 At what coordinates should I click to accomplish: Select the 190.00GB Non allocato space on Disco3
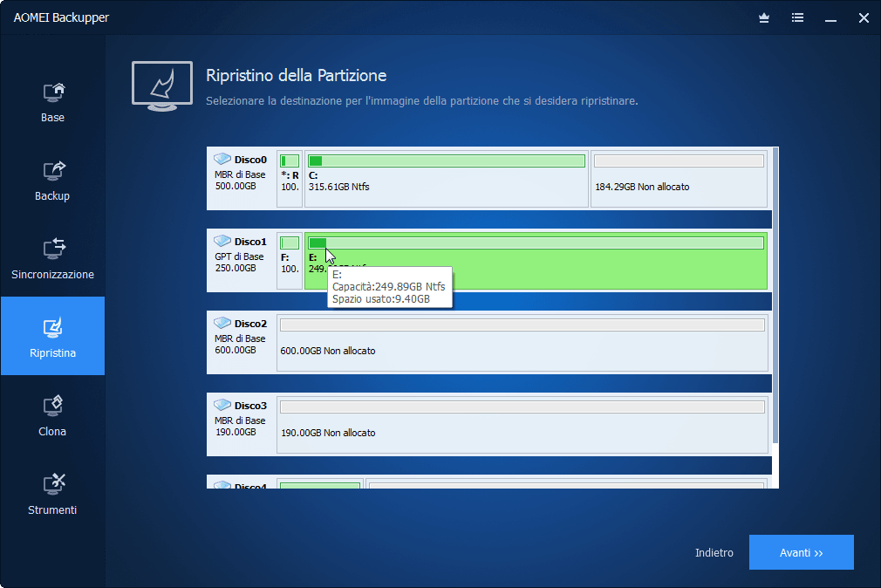(x=522, y=425)
